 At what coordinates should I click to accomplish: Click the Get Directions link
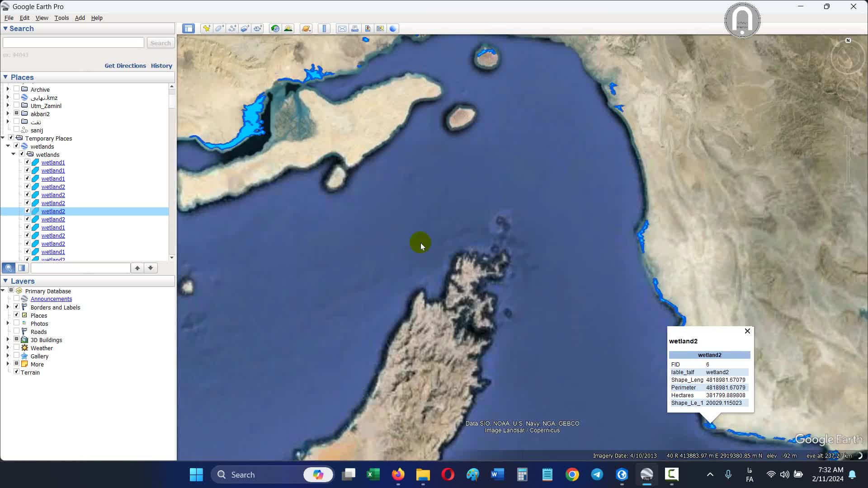[x=125, y=66]
